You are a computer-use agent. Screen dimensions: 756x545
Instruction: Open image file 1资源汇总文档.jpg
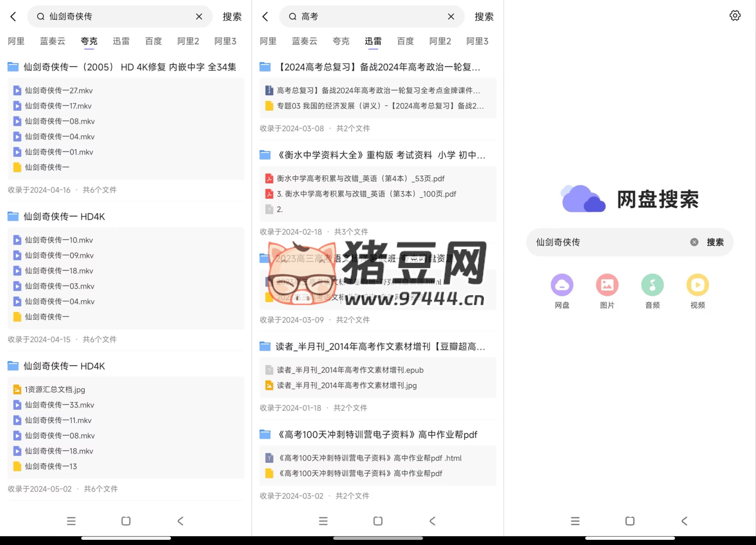[x=49, y=390]
